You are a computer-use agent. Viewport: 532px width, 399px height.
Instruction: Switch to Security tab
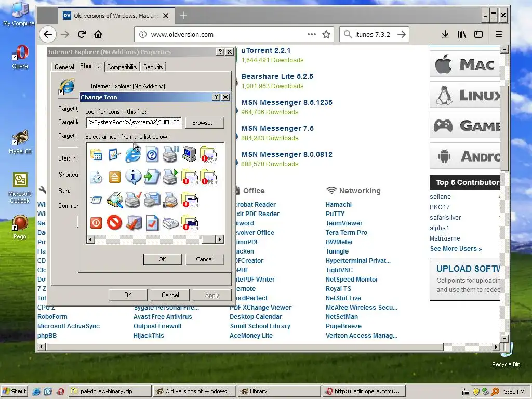(153, 67)
